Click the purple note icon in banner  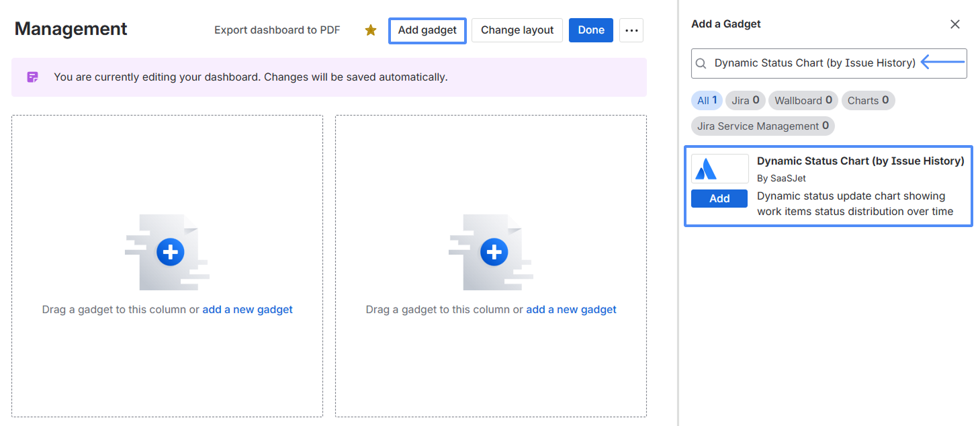tap(32, 77)
